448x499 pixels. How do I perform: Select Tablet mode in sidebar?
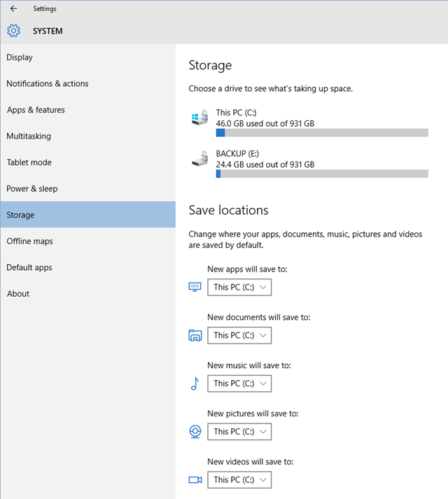88,162
